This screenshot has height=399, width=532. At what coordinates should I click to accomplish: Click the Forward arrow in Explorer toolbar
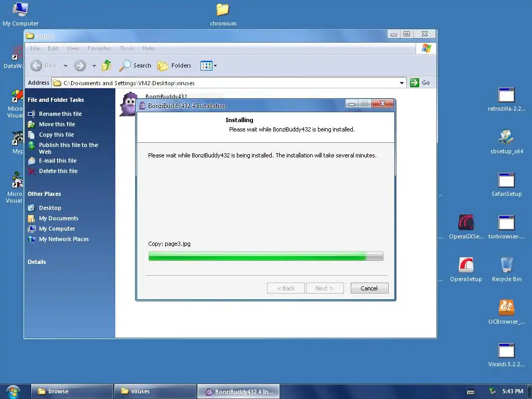point(80,65)
